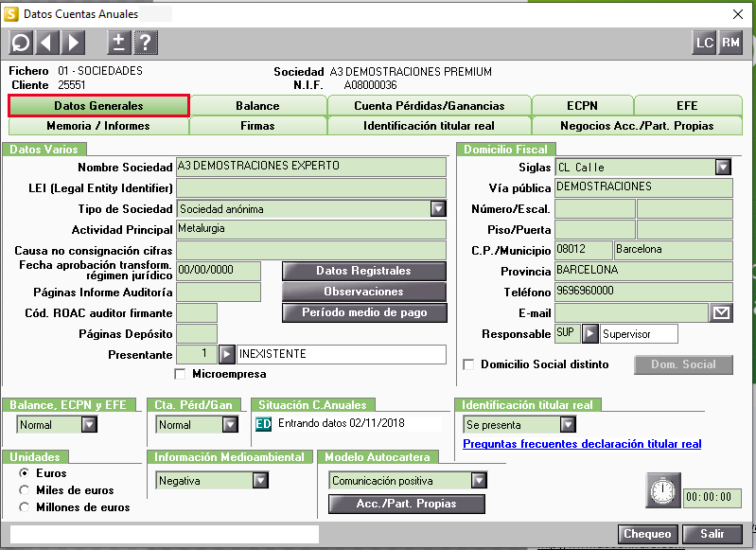Expand Tipo de Sociedad dropdown

tap(438, 209)
